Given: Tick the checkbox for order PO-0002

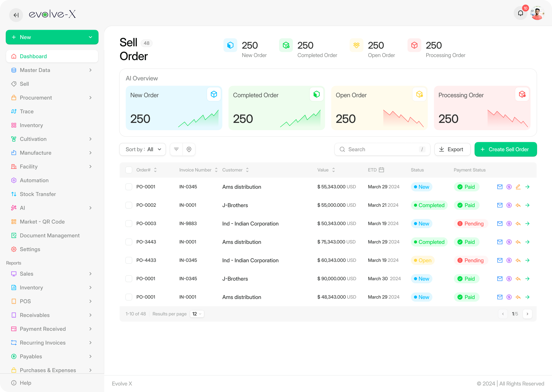Looking at the screenshot, I should click(129, 205).
